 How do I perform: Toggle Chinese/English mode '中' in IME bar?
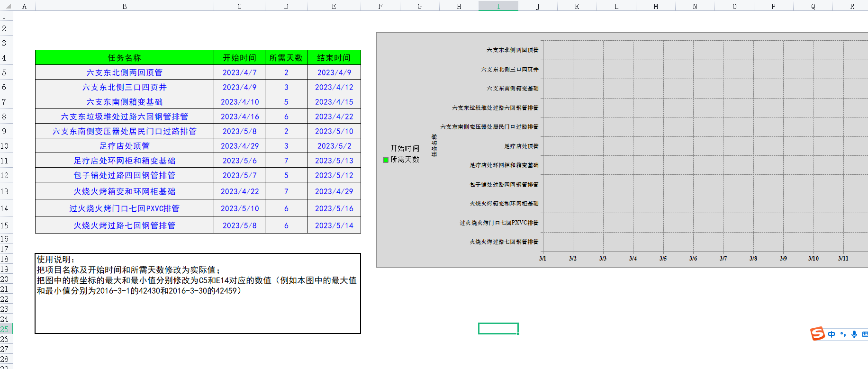click(x=832, y=334)
